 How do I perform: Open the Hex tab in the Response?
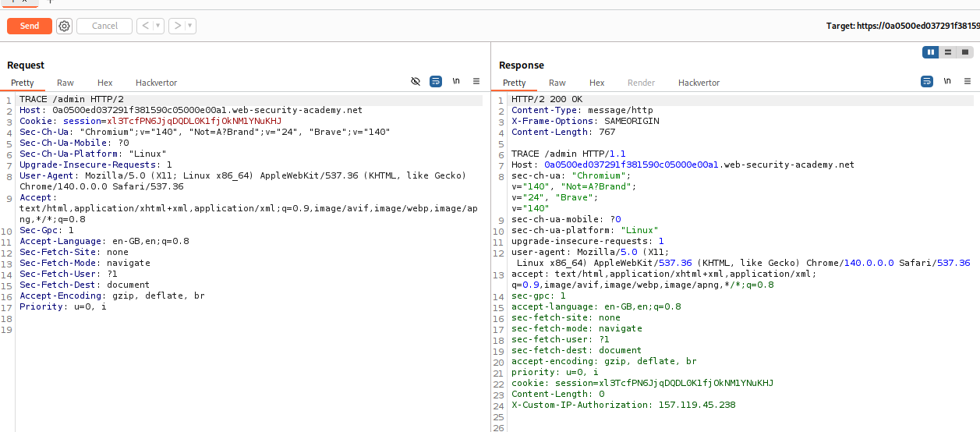point(596,83)
